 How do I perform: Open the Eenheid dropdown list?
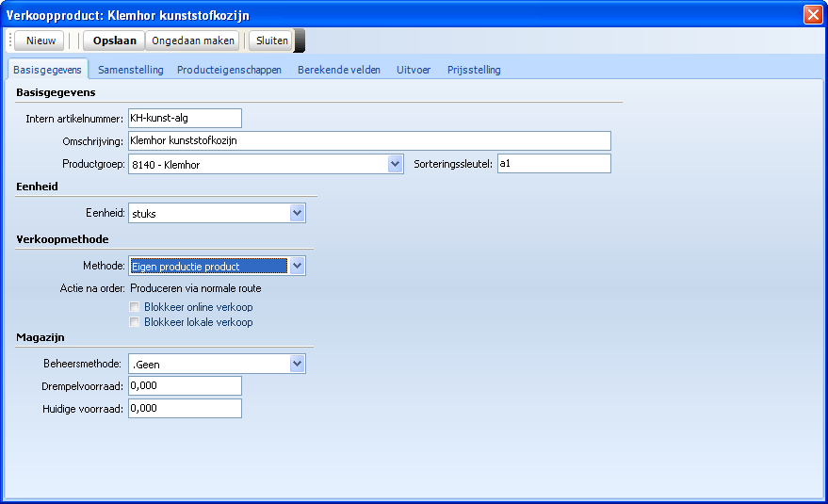[x=298, y=213]
